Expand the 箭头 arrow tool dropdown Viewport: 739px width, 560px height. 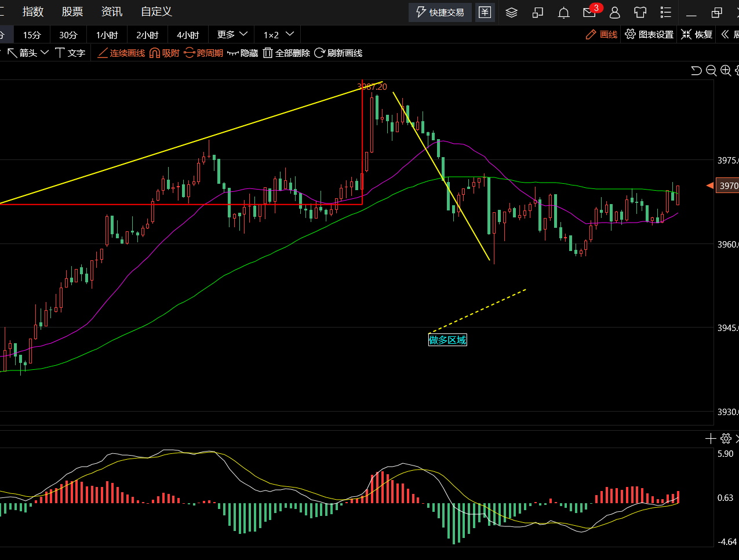[28, 53]
